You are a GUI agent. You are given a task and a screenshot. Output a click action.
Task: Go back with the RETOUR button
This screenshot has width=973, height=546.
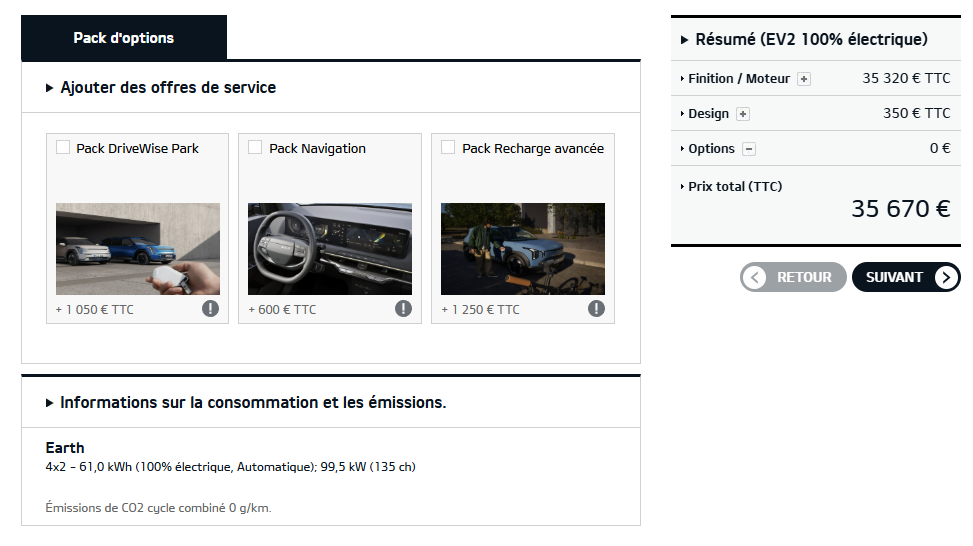[793, 277]
